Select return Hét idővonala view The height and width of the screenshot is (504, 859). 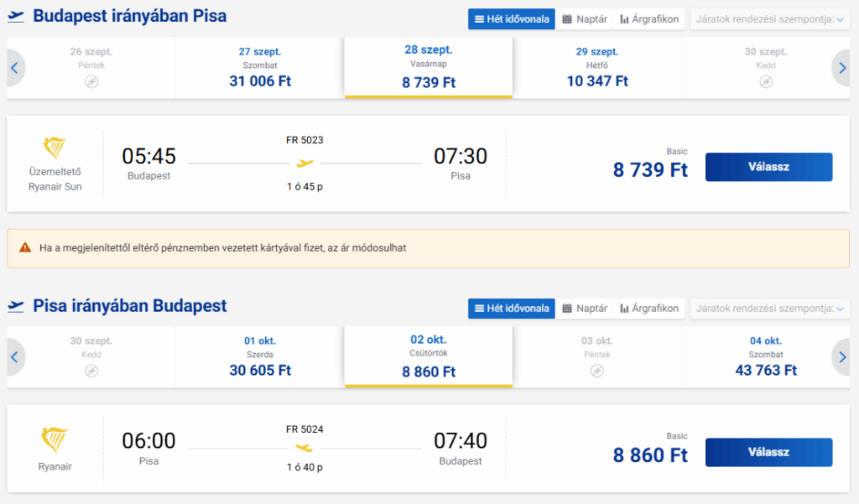coord(512,309)
